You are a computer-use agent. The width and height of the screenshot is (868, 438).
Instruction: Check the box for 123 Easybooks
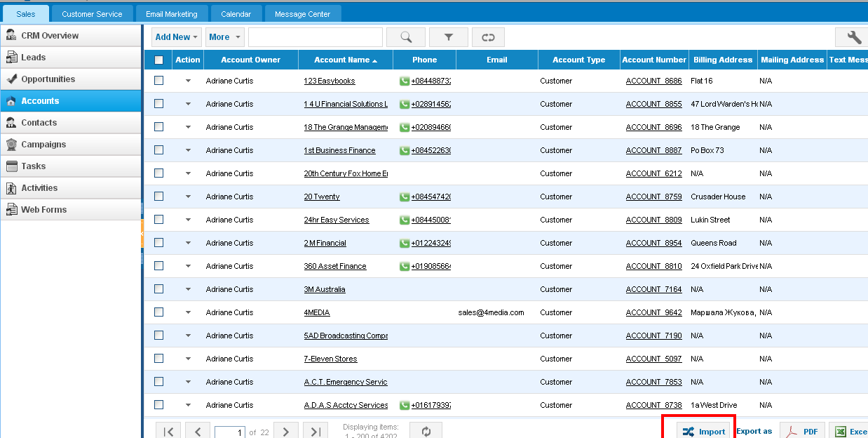[158, 81]
